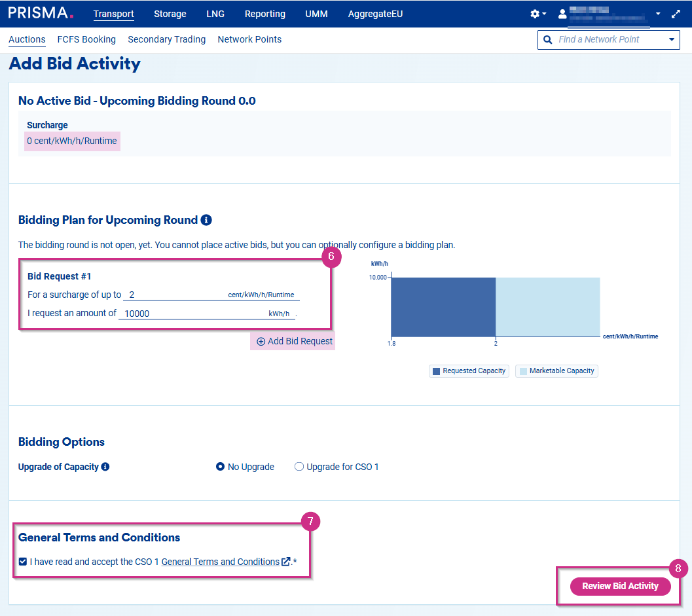Click Add Bid Request
692x616 pixels.
tap(294, 341)
